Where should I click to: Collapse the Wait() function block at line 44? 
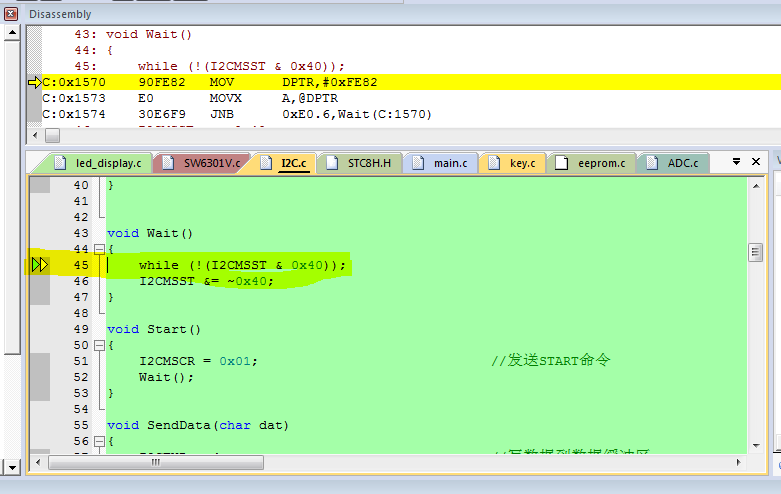point(100,249)
